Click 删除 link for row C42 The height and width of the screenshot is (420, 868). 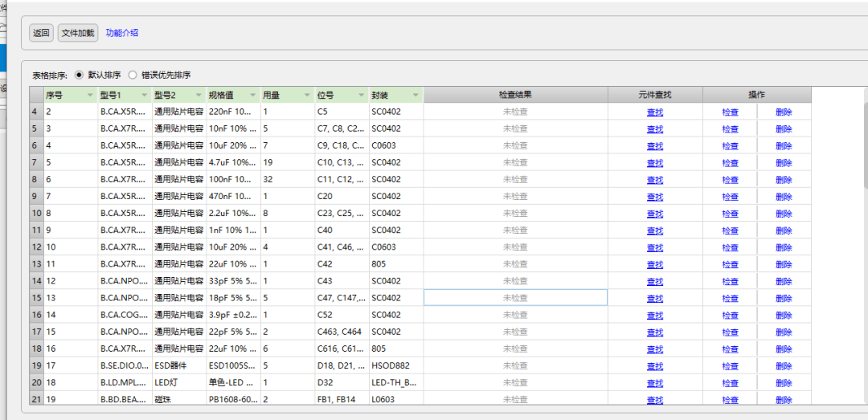point(784,264)
